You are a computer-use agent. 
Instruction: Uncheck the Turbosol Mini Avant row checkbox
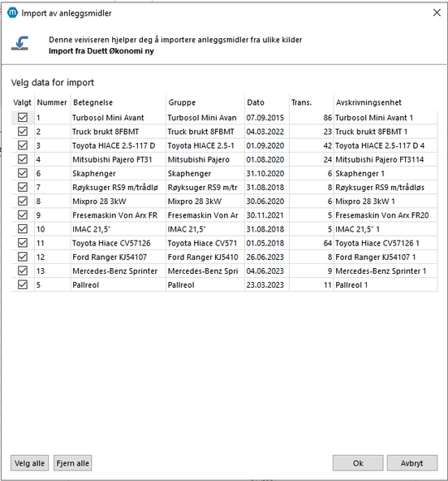(x=23, y=118)
